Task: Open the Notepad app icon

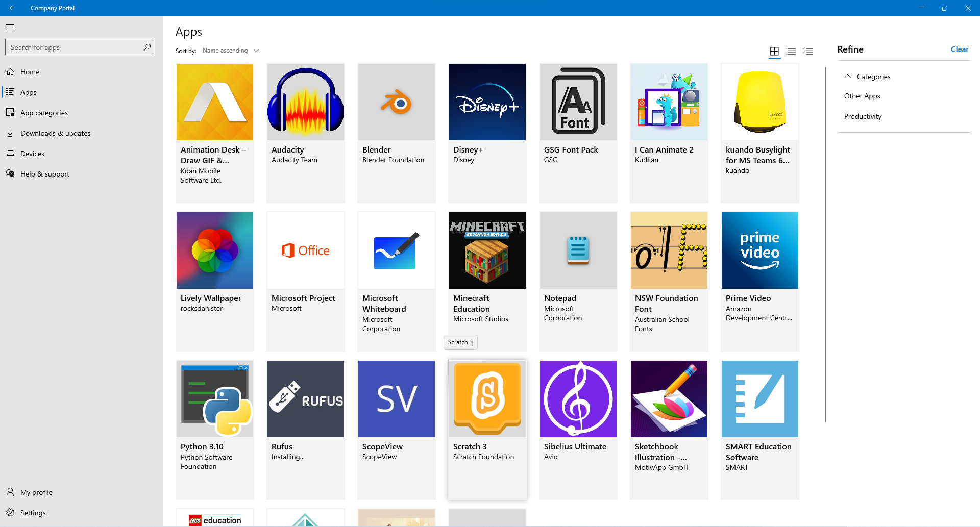Action: tap(578, 250)
